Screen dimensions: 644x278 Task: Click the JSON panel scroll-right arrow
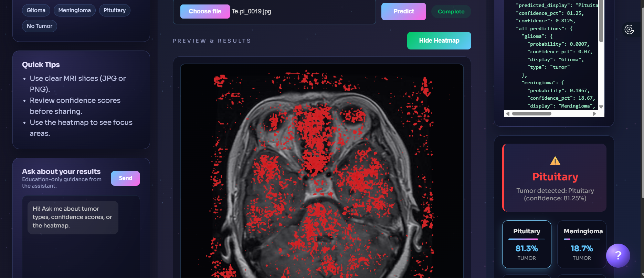[594, 114]
